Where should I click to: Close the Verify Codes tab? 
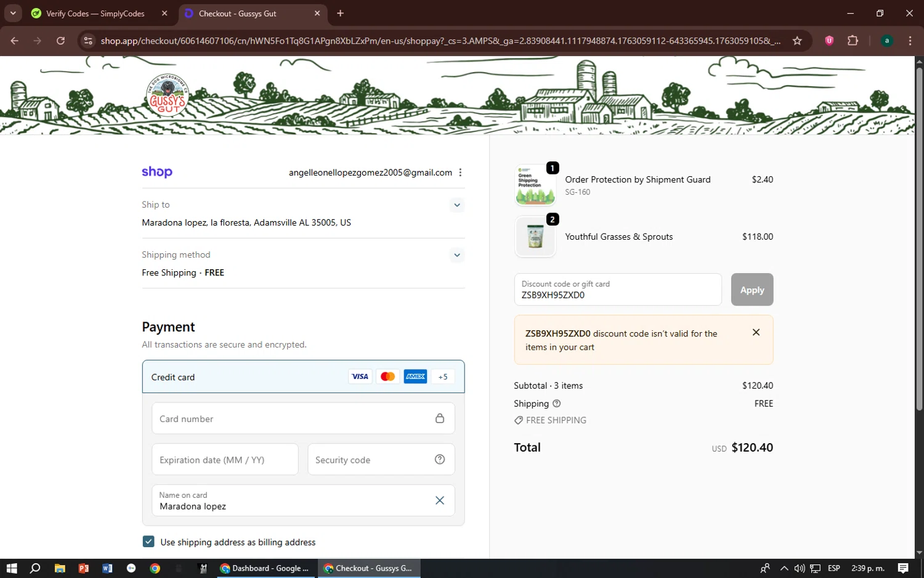pos(164,14)
